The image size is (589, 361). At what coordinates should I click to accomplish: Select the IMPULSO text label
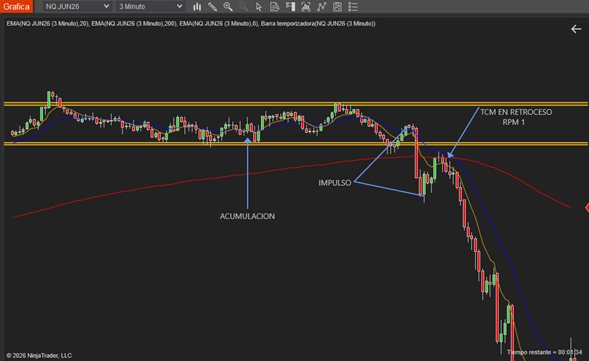click(x=335, y=183)
